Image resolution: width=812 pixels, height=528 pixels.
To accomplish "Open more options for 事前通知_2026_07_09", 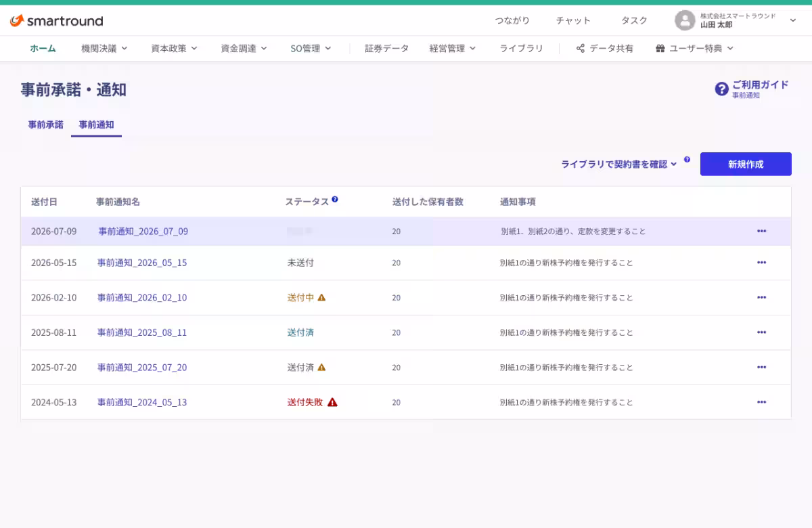I will [762, 232].
